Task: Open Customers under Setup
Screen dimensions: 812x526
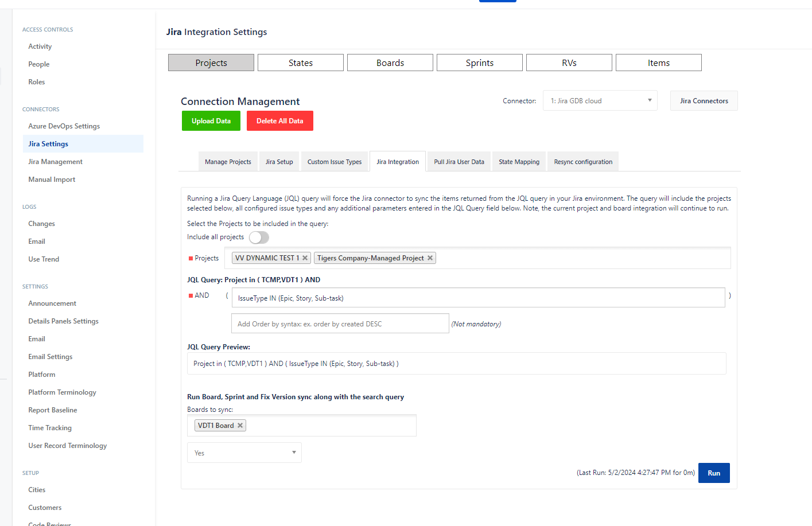Action: click(x=45, y=508)
